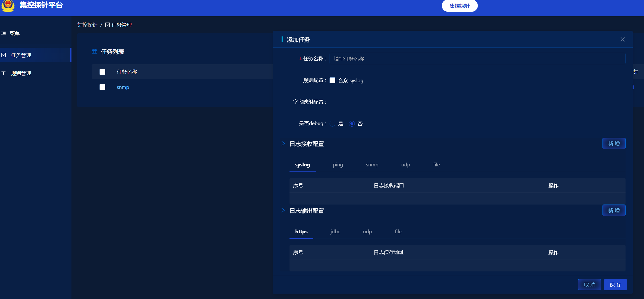This screenshot has height=299, width=644.
Task: Click the national emblem logo
Action: pyautogui.click(x=8, y=6)
